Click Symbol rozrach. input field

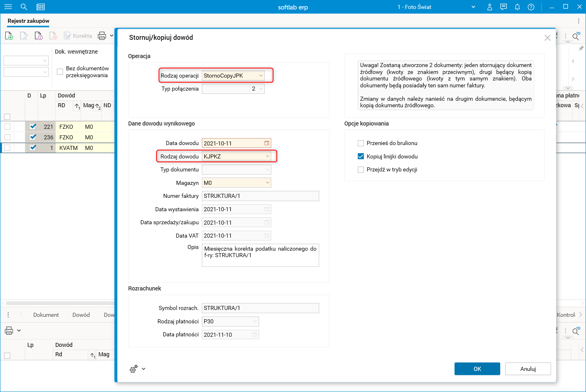pos(260,308)
